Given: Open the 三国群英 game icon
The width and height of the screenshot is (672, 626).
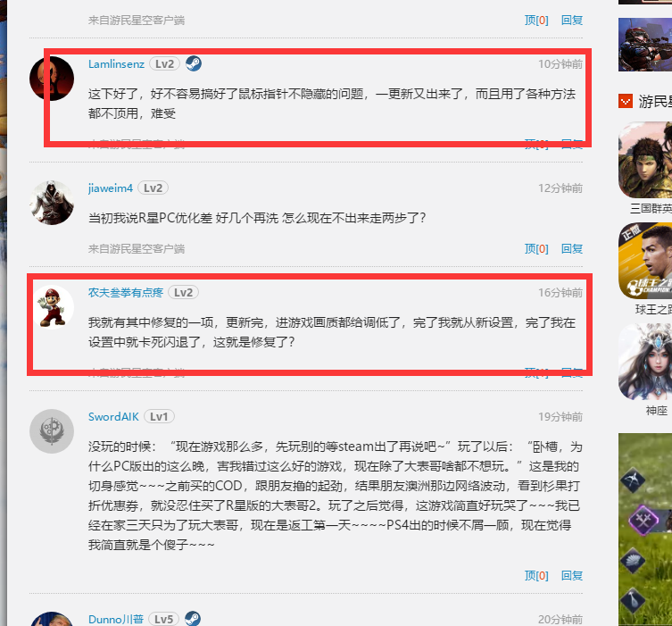Looking at the screenshot, I should (x=645, y=160).
